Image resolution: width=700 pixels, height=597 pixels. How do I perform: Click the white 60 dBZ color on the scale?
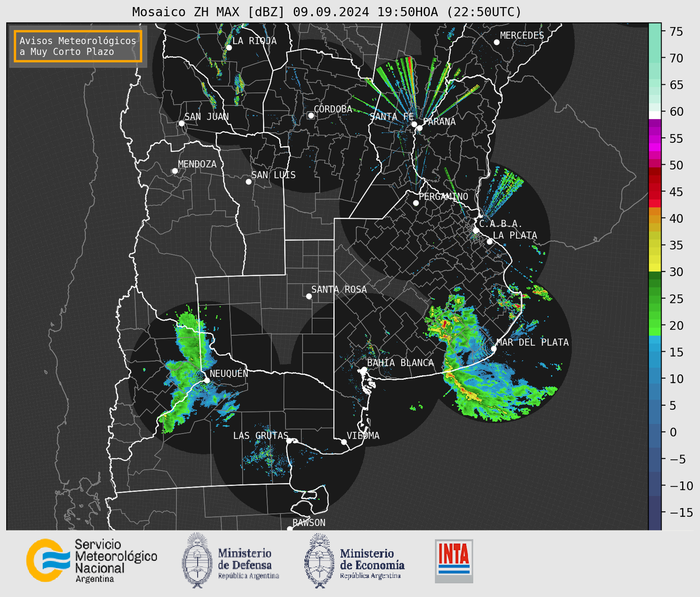655,115
